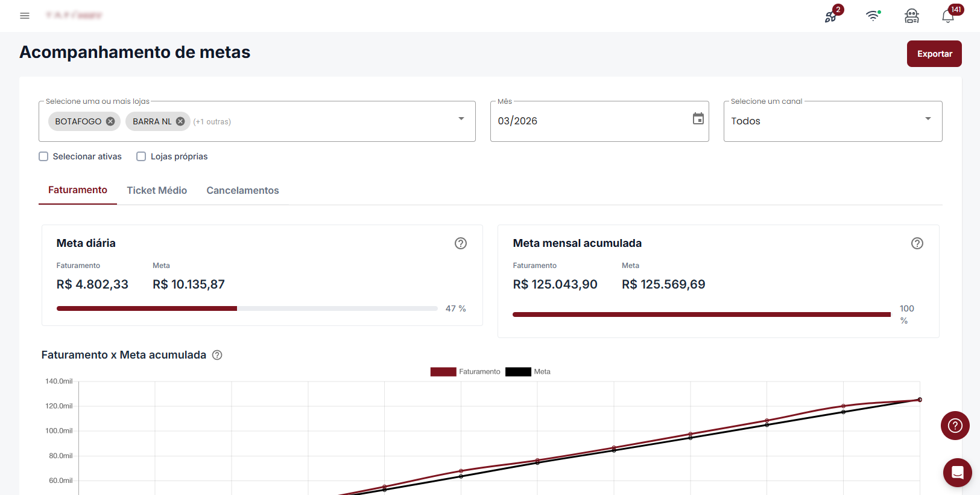Switch to the Ticket Médio tab
The width and height of the screenshot is (980, 495).
click(157, 190)
